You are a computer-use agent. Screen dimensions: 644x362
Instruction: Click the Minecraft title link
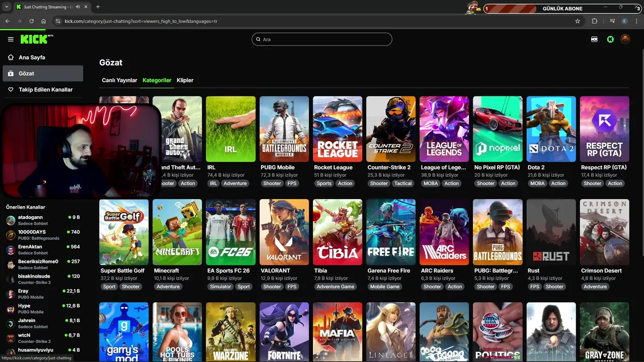pyautogui.click(x=167, y=270)
